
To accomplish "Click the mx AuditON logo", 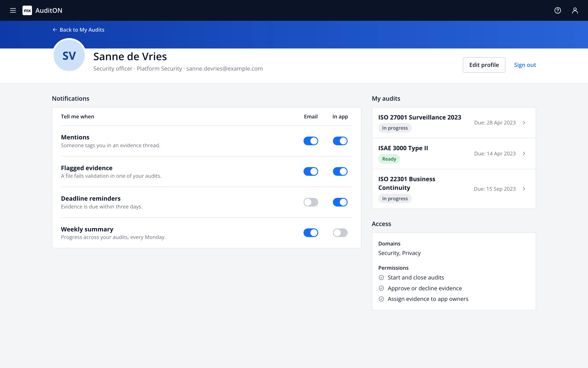I will (42, 10).
